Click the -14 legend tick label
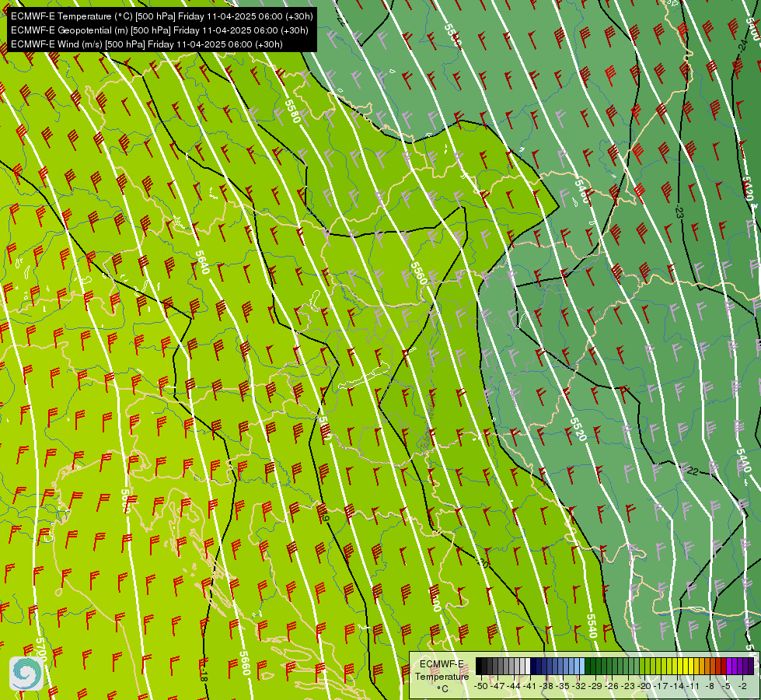Screen dimensions: 761x700 (x=677, y=686)
